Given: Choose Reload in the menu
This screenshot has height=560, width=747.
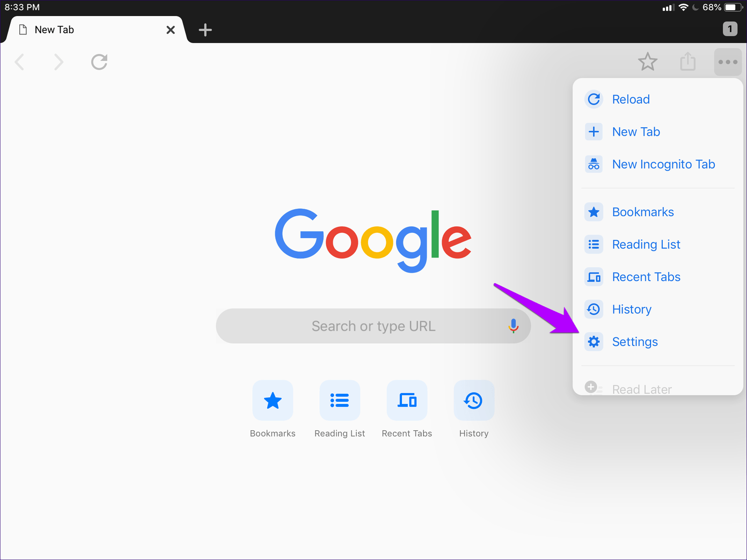Looking at the screenshot, I should point(658,99).
